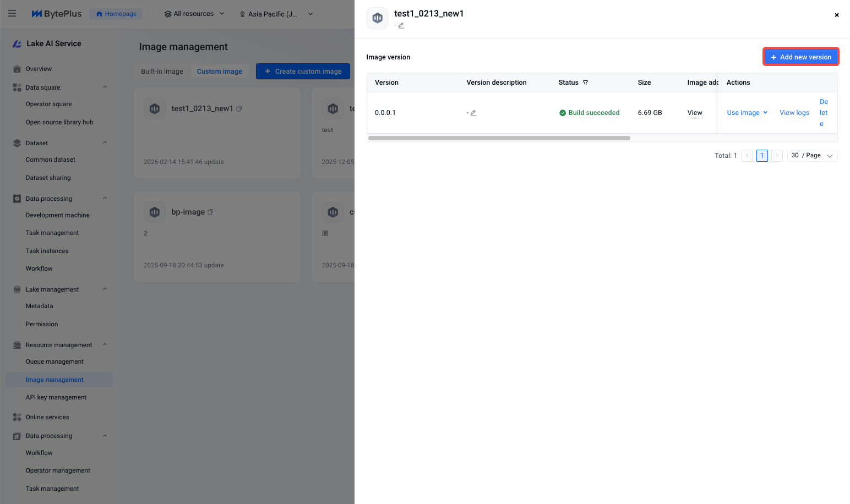Viewport: 850px width, 504px height.
Task: Click the hamburger menu icon
Action: tap(12, 14)
